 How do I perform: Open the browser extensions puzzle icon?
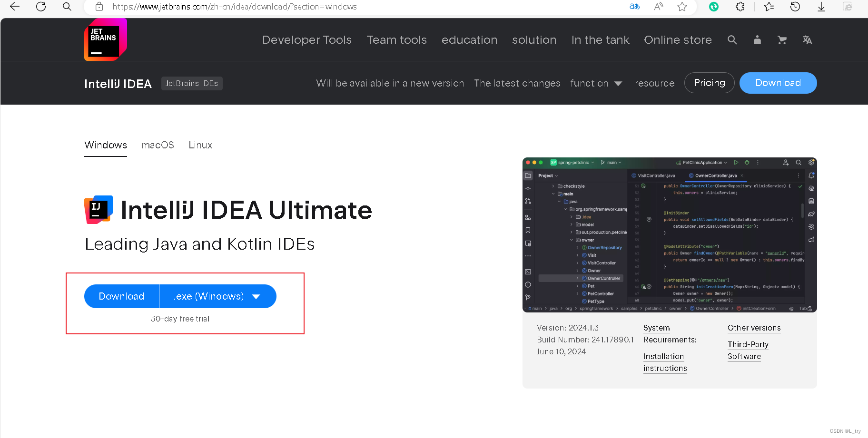(740, 7)
